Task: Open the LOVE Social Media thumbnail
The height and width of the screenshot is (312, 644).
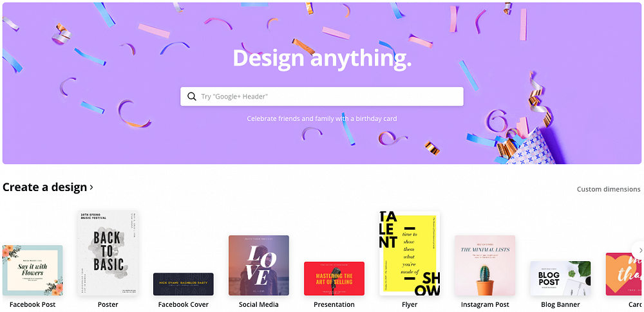Action: tap(259, 266)
